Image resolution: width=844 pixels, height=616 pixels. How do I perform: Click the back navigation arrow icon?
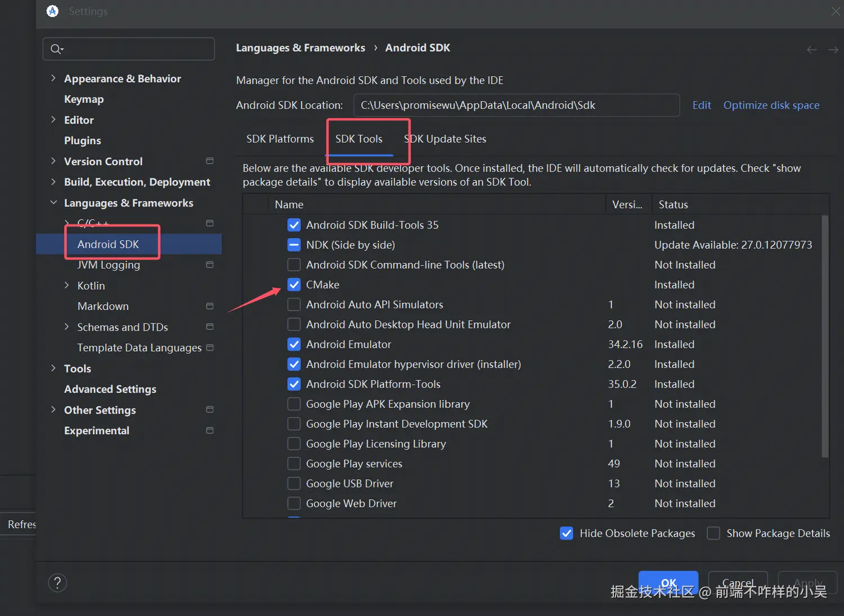click(811, 50)
